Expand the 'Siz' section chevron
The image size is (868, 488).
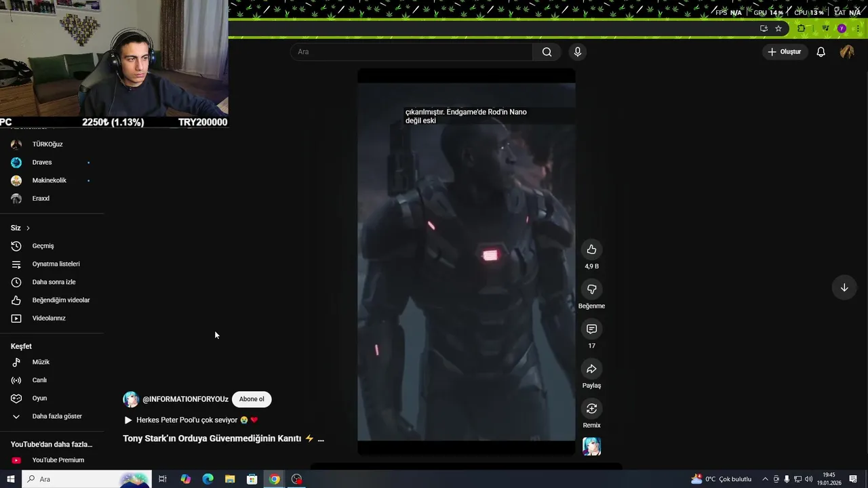pos(28,228)
